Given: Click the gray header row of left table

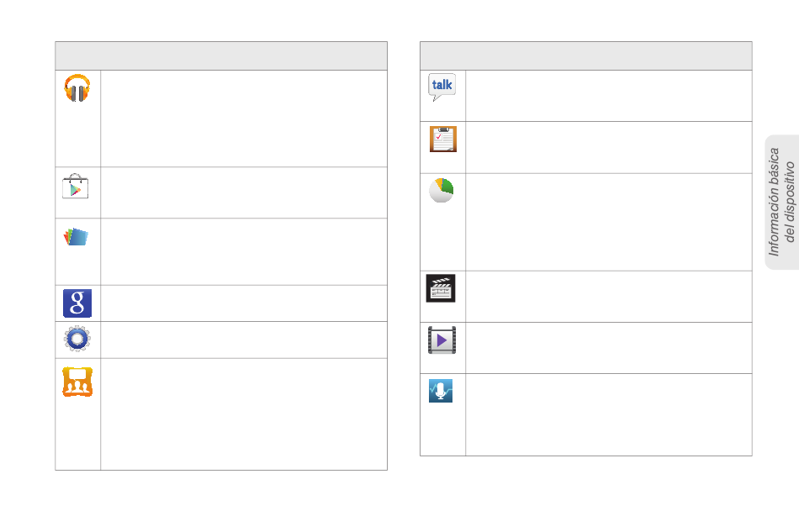Looking at the screenshot, I should 221,56.
